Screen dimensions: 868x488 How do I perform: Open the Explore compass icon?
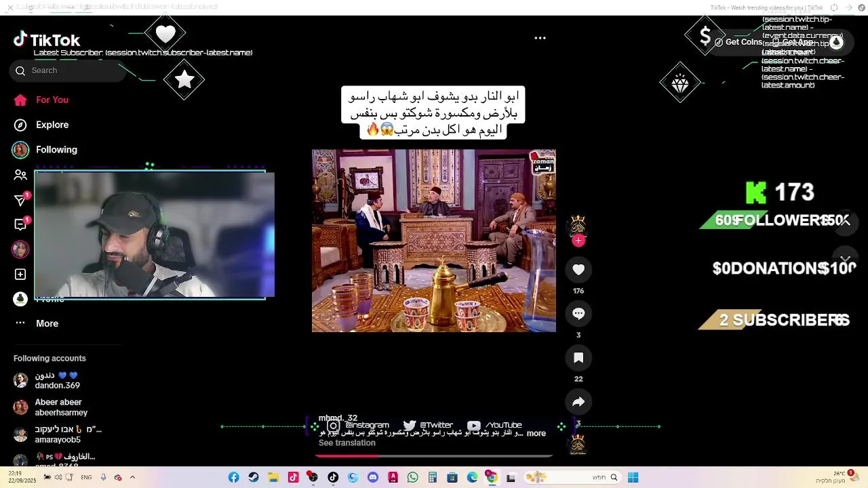[x=20, y=125]
